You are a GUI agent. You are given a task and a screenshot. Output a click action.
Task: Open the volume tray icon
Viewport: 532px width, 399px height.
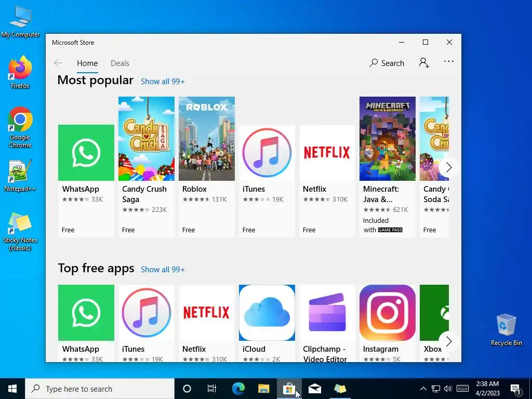pos(448,389)
